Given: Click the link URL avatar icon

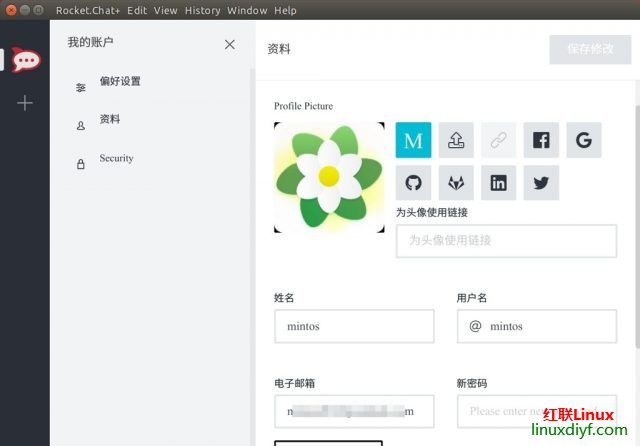Looking at the screenshot, I should 498,141.
